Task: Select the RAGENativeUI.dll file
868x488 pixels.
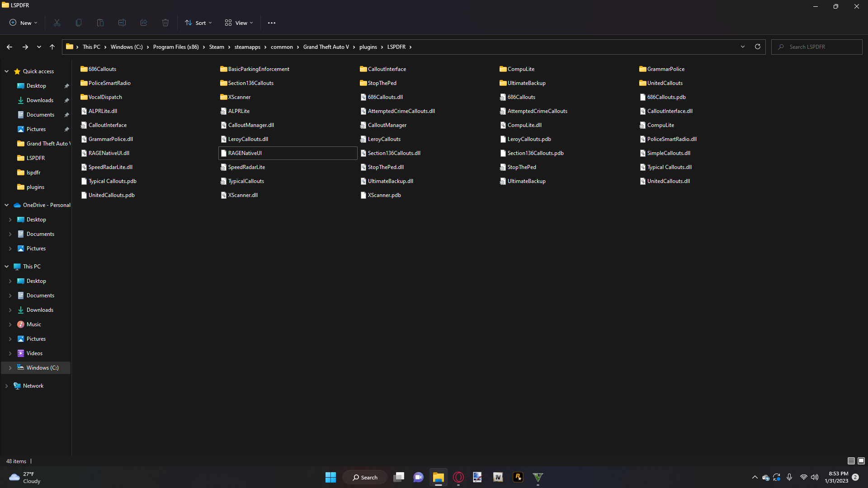Action: (x=109, y=153)
